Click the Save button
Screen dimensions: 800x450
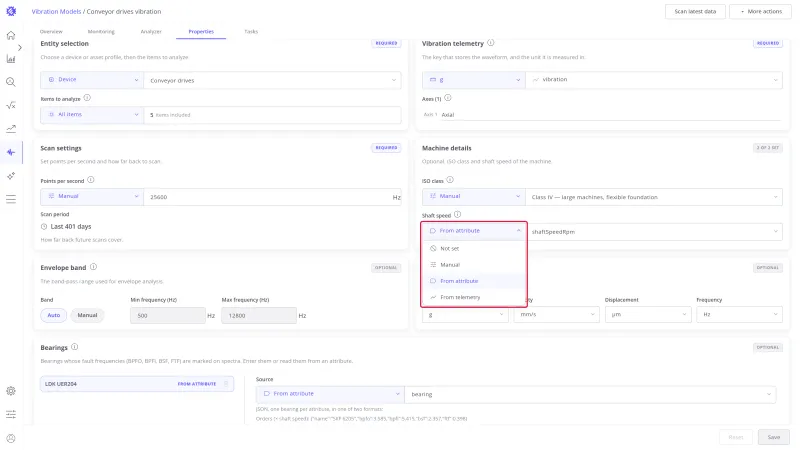(x=773, y=437)
